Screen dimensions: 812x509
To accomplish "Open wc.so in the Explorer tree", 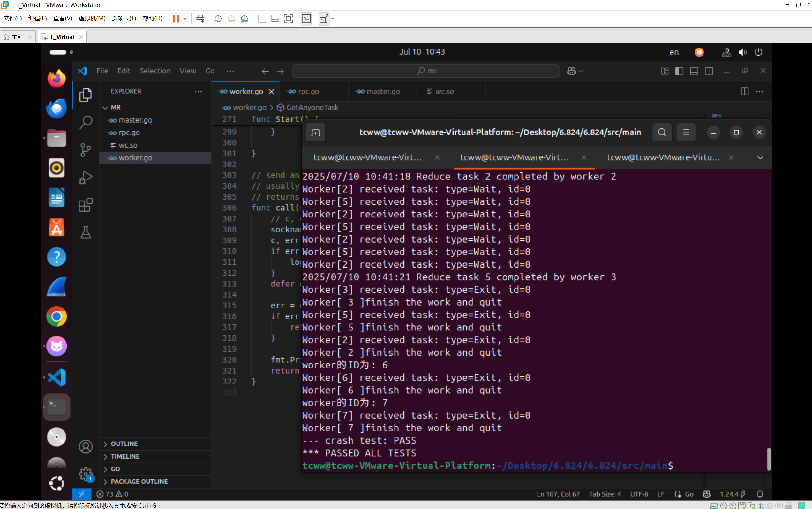I will 155,145.
